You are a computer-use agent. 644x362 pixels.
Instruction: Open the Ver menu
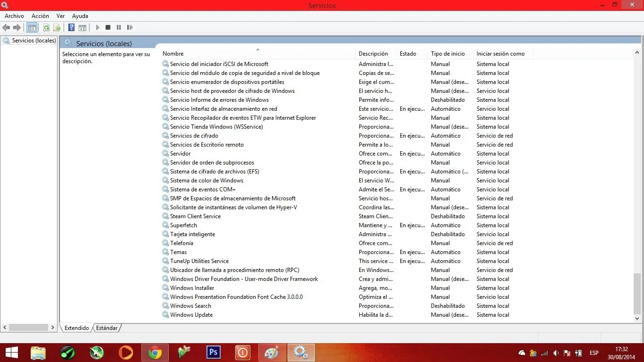coord(60,16)
